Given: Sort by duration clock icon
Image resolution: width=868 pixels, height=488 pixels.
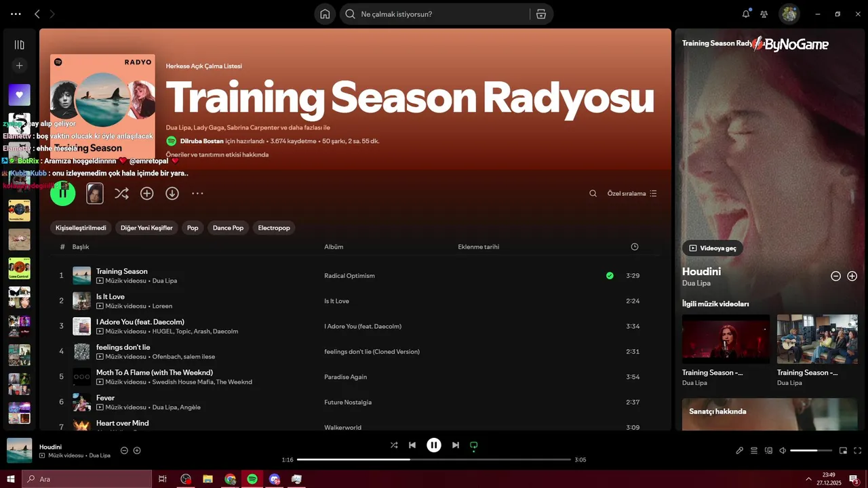Looking at the screenshot, I should [635, 247].
